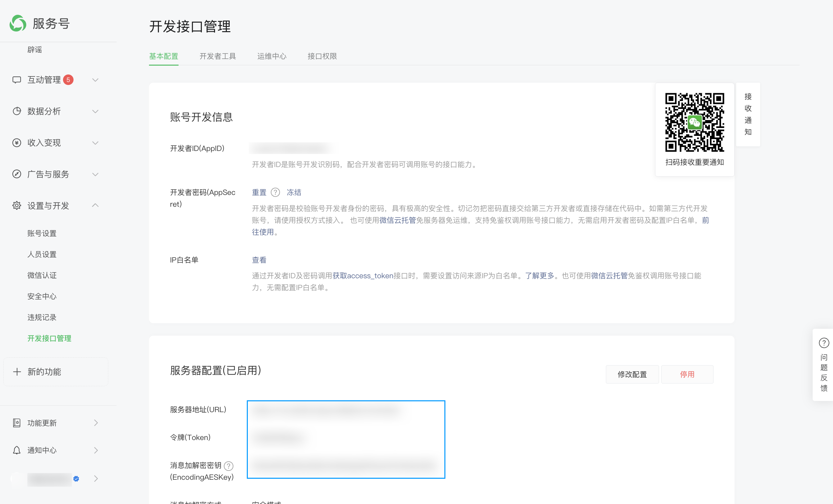
Task: Click the EncodingAESKey help icon
Action: [229, 466]
